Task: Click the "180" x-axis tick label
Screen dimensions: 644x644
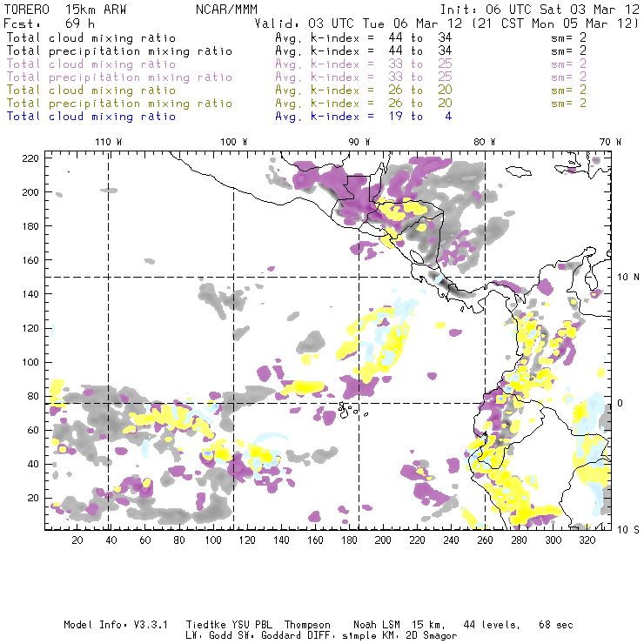Action: click(x=349, y=540)
